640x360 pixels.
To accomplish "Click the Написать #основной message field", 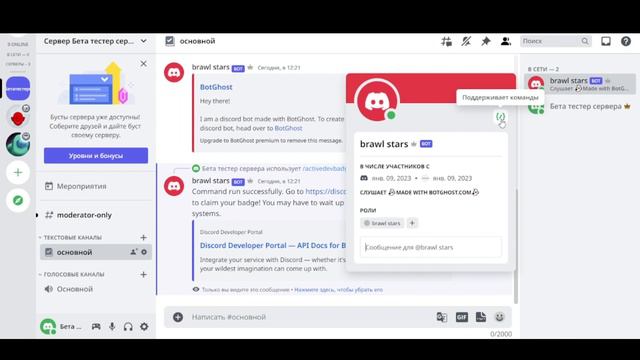I will click(x=310, y=317).
